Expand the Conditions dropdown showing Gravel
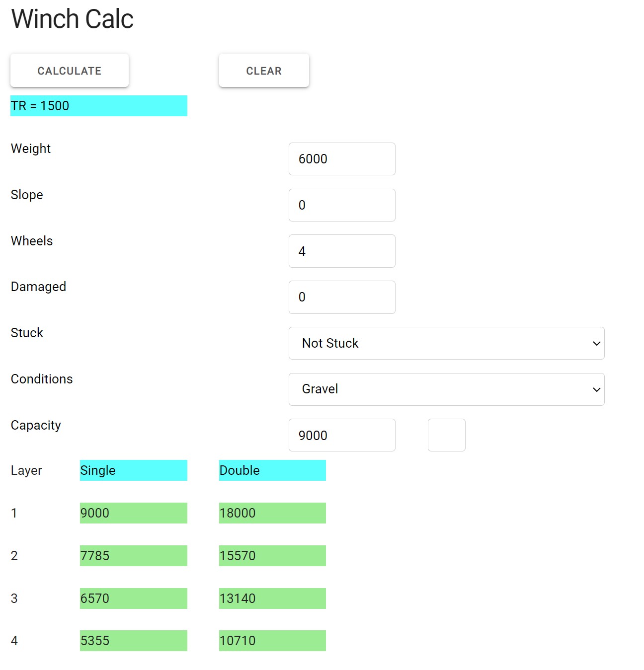Viewport: 644px width, 670px height. click(x=446, y=389)
